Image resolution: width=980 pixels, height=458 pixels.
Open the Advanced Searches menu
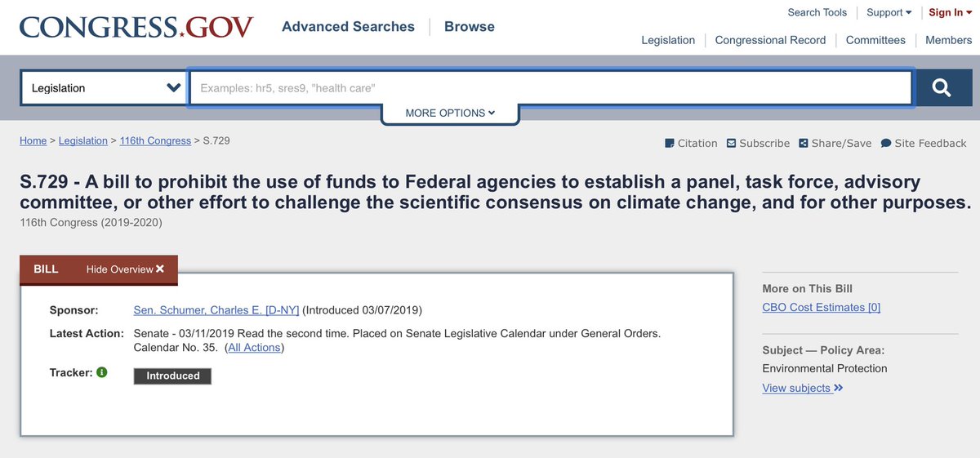coord(348,26)
